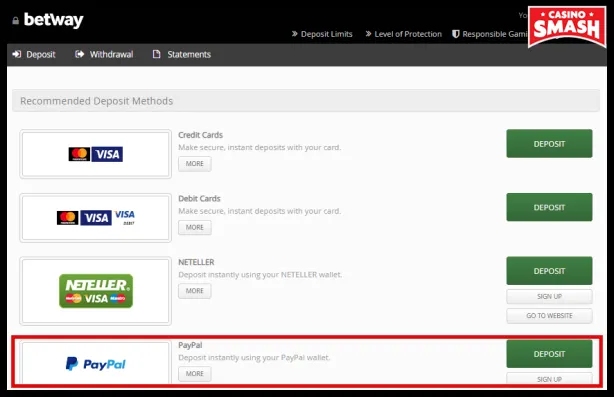Open the Level of Protection link
The height and width of the screenshot is (397, 614).
(x=403, y=34)
